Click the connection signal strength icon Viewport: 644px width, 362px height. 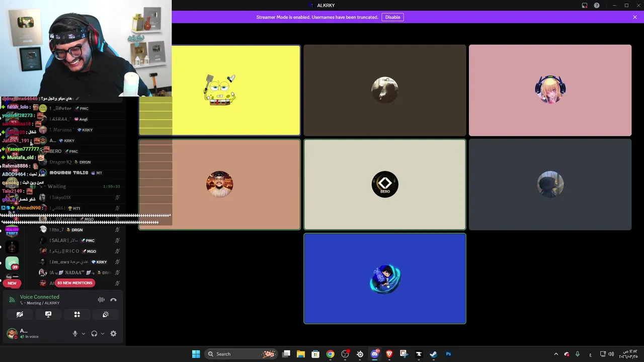click(12, 300)
